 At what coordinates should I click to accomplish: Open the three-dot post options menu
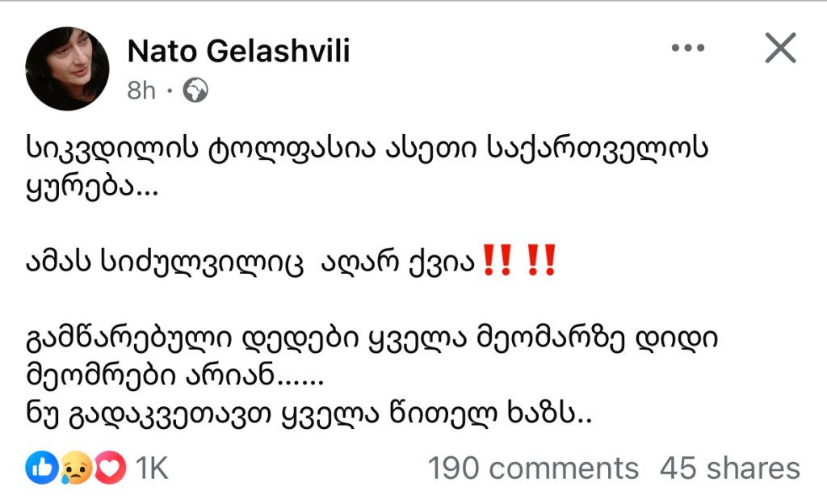point(688,49)
